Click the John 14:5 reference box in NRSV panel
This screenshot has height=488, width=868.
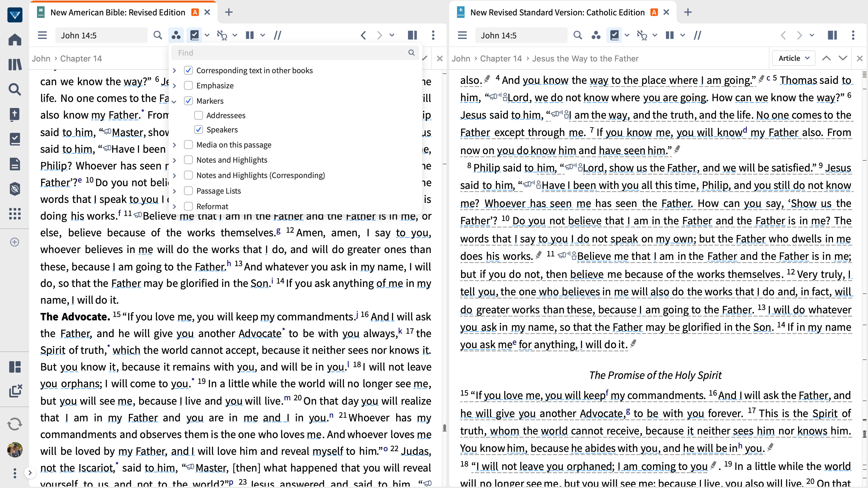point(521,35)
